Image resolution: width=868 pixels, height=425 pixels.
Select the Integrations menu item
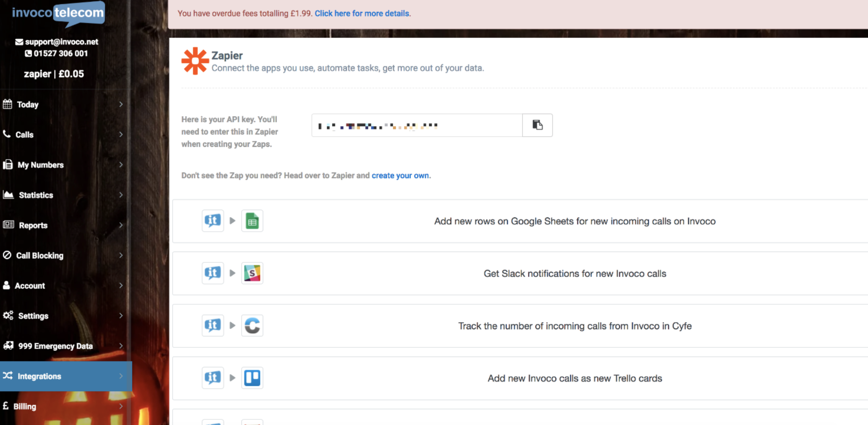pyautogui.click(x=39, y=376)
